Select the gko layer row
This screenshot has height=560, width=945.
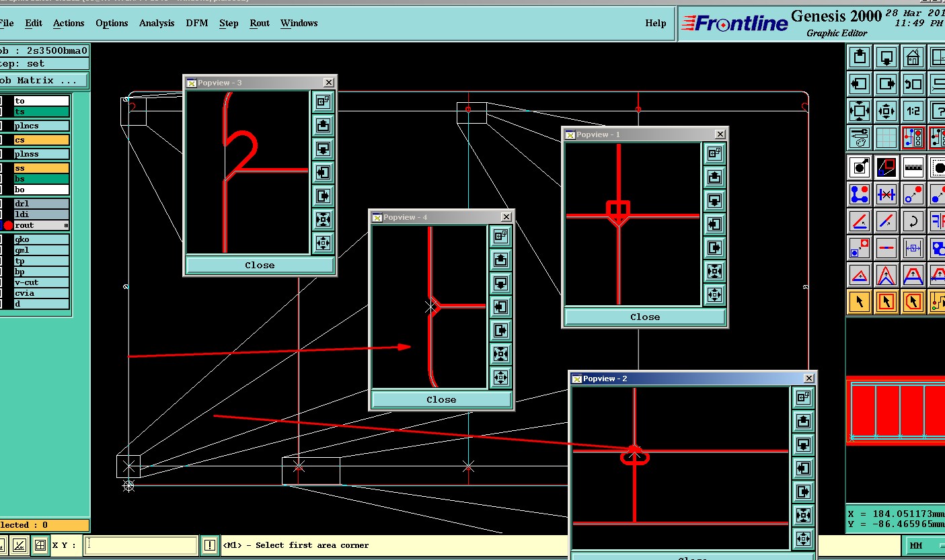click(41, 239)
